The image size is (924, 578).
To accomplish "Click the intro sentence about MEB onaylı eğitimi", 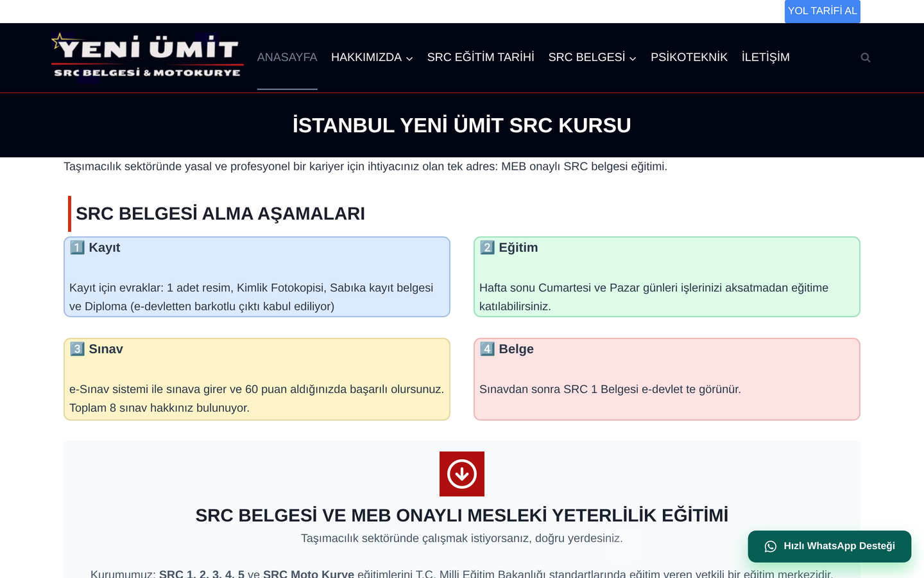I will pos(365,166).
